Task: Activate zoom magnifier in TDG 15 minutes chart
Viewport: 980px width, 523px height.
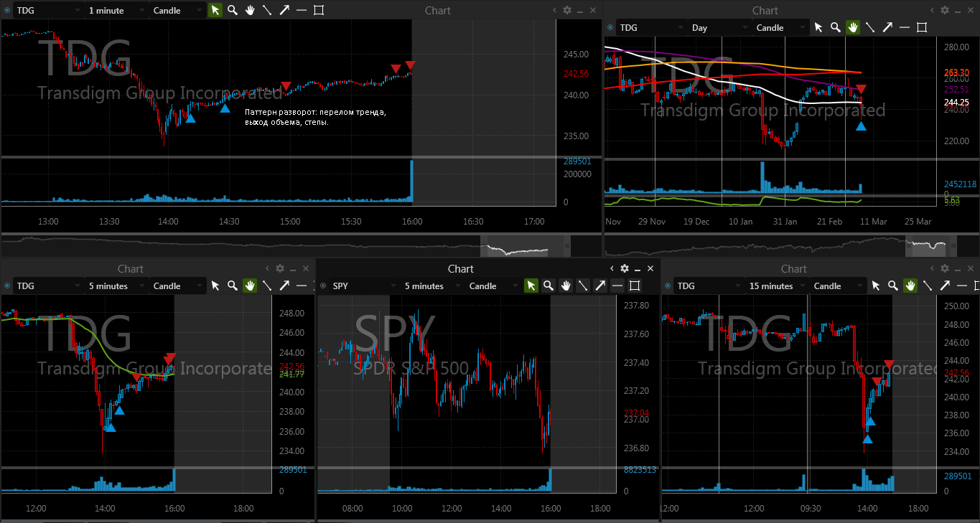Action: 893,286
